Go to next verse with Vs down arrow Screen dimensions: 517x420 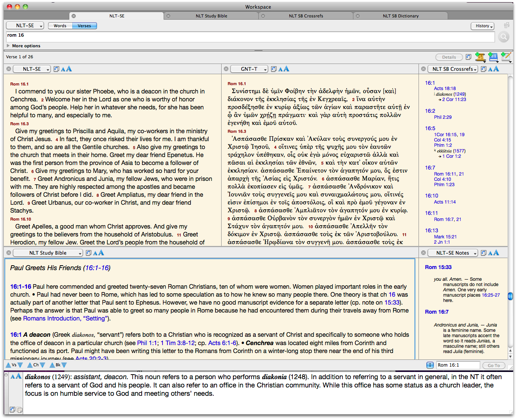20,365
